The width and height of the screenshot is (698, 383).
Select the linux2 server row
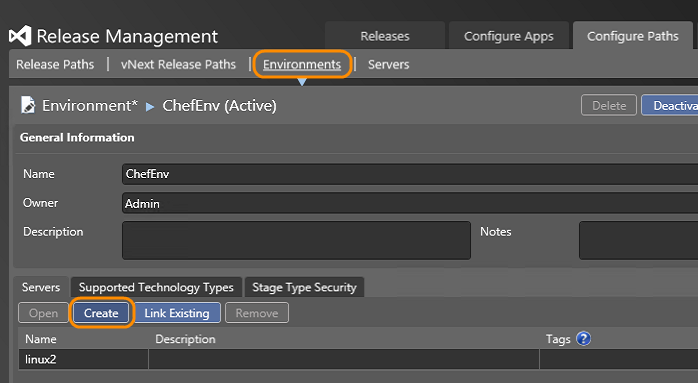[x=358, y=359]
